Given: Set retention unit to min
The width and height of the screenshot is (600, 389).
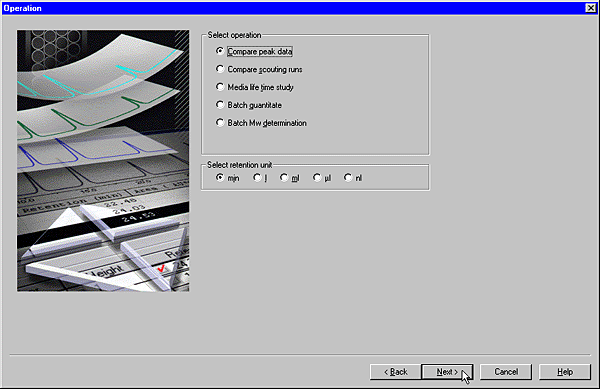Looking at the screenshot, I should [x=228, y=178].
